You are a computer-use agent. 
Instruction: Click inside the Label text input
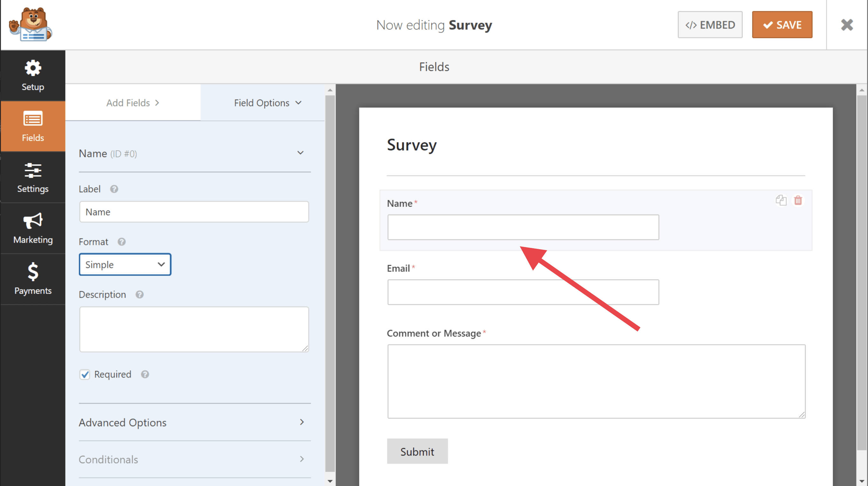[x=194, y=212]
